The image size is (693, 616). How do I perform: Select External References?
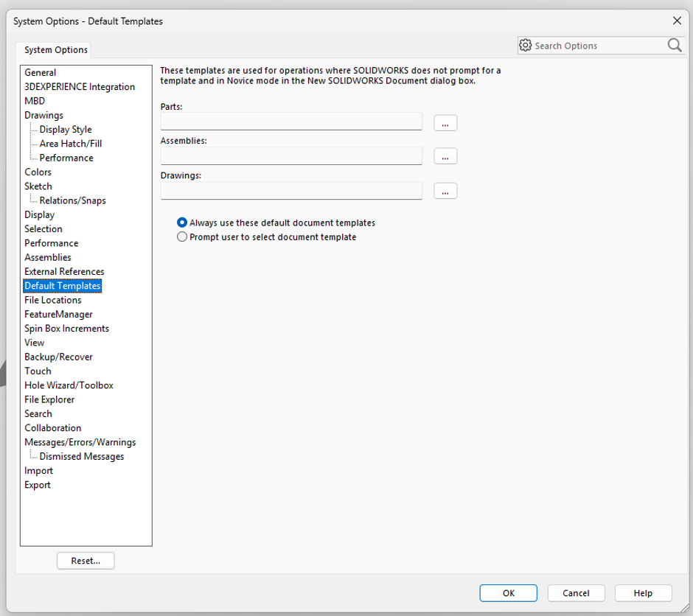tap(65, 271)
